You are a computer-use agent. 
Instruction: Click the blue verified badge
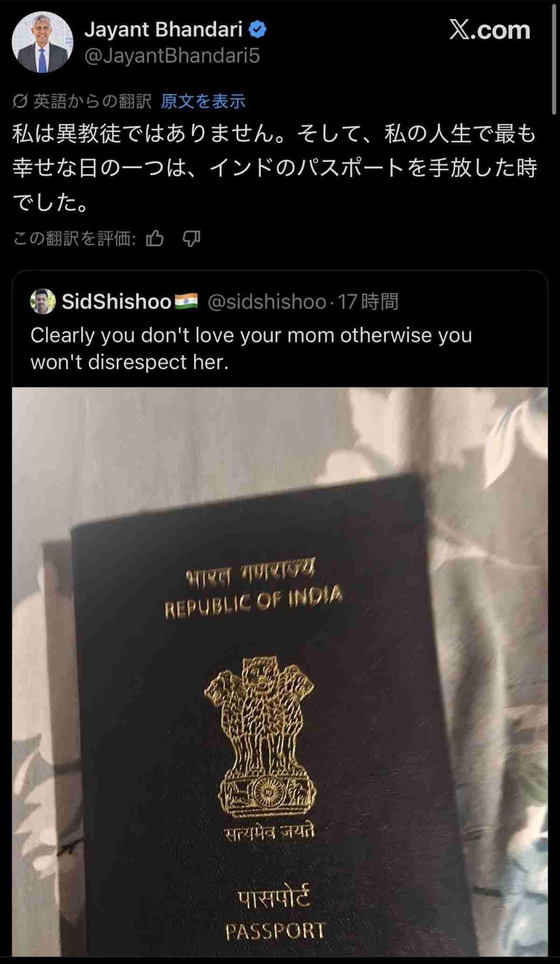click(x=257, y=30)
